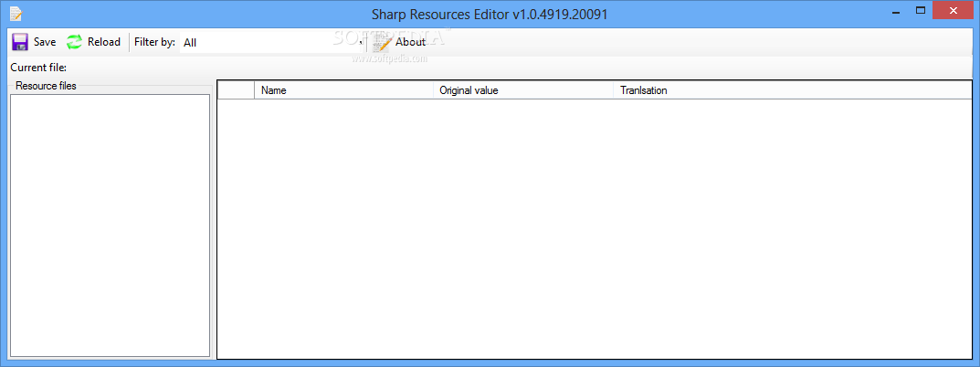Click the All filter field
This screenshot has height=367, width=980.
pos(270,43)
